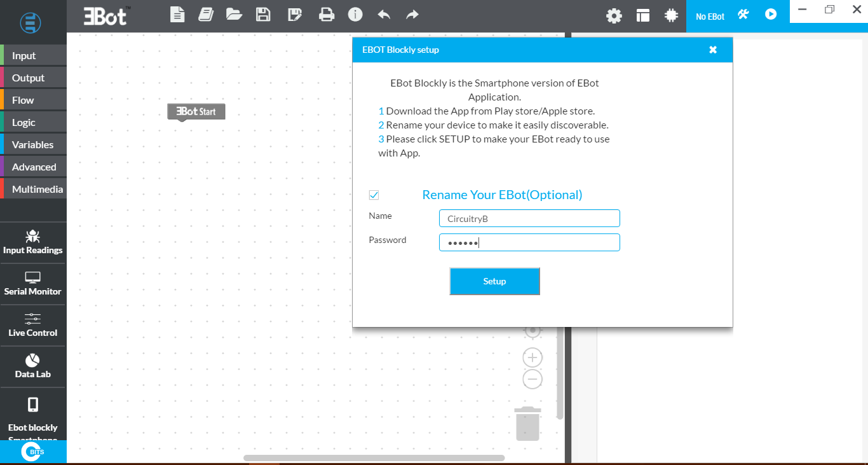Viewport: 868px width, 465px height.
Task: Click the chip board icon
Action: tap(671, 16)
